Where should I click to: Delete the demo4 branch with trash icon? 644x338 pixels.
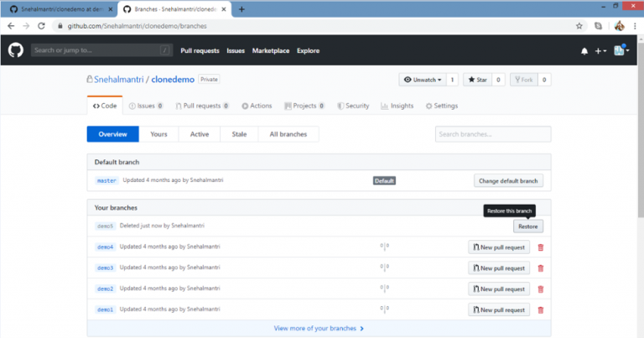[x=540, y=247]
